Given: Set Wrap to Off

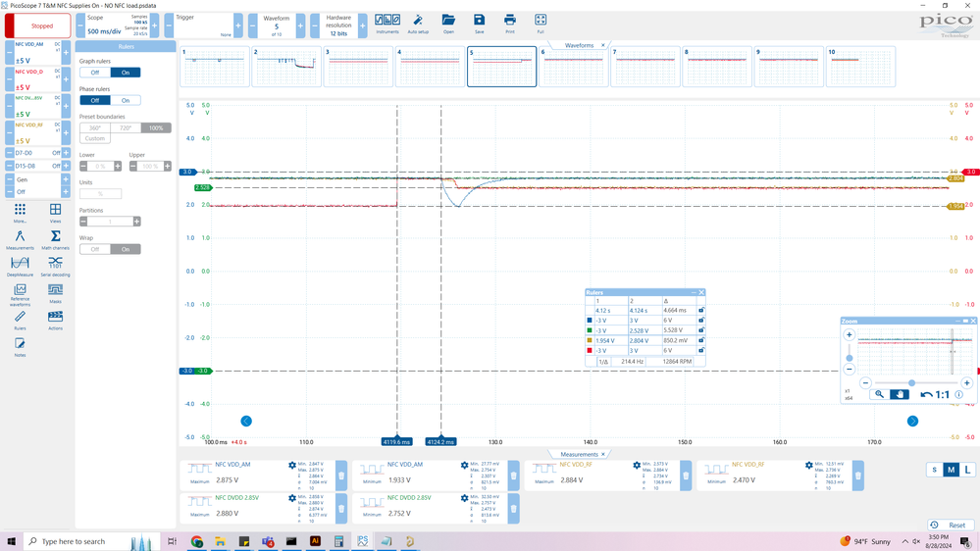Looking at the screenshot, I should point(95,249).
